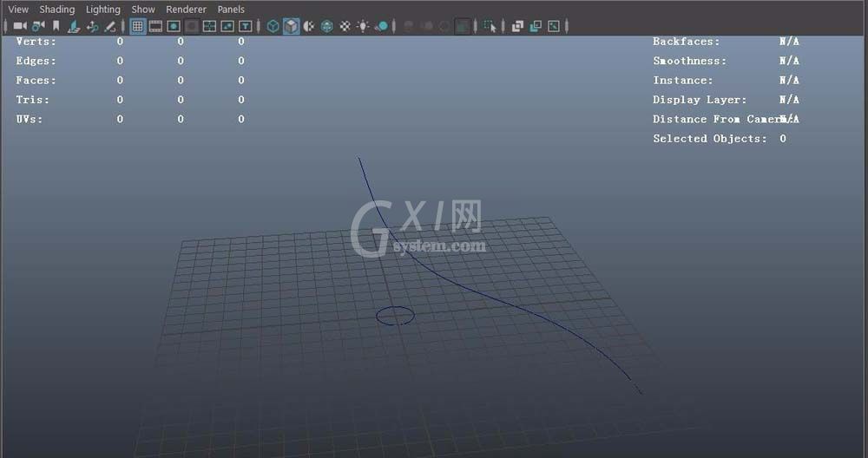
Task: Toggle the Film Gate icon
Action: pyautogui.click(x=155, y=26)
